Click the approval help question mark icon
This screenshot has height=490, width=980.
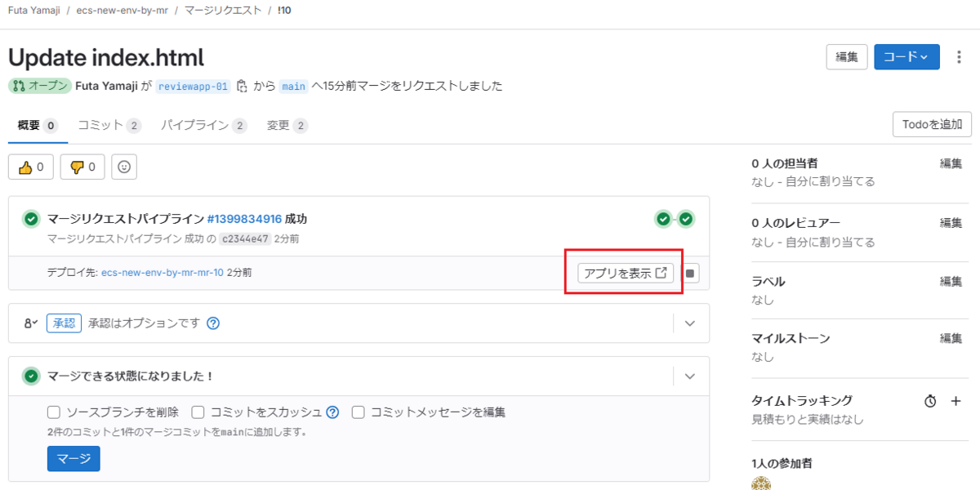tap(213, 323)
